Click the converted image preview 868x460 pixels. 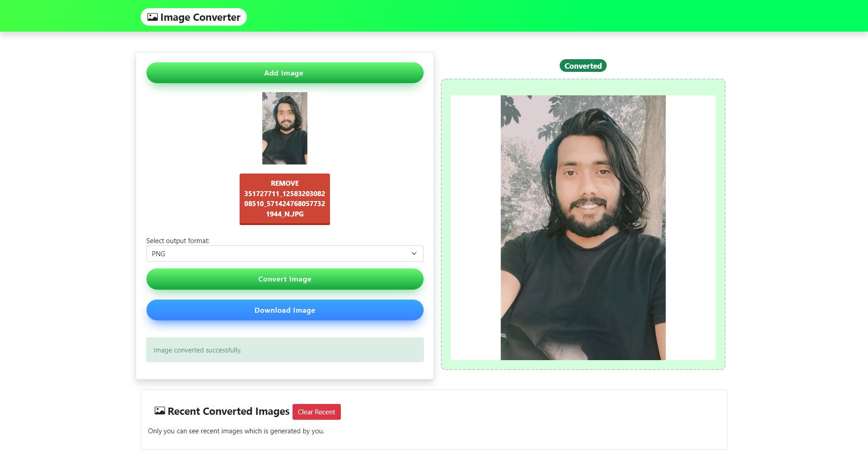(583, 228)
